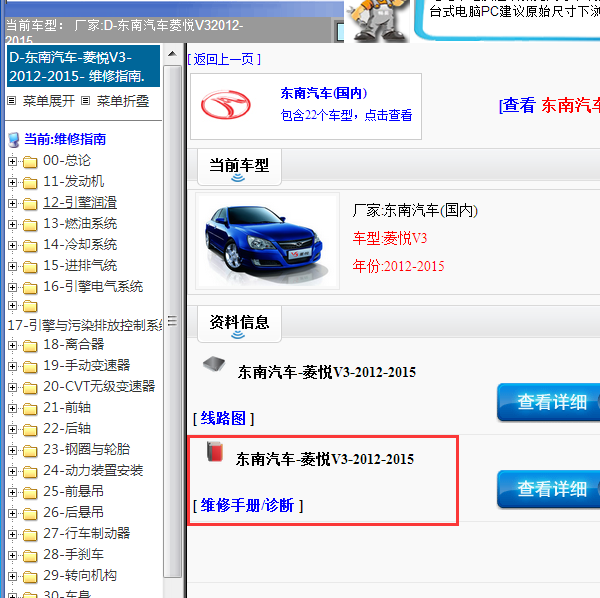Click the folder icon for 13-燃油系统
Image resolution: width=600 pixels, height=598 pixels.
click(30, 225)
